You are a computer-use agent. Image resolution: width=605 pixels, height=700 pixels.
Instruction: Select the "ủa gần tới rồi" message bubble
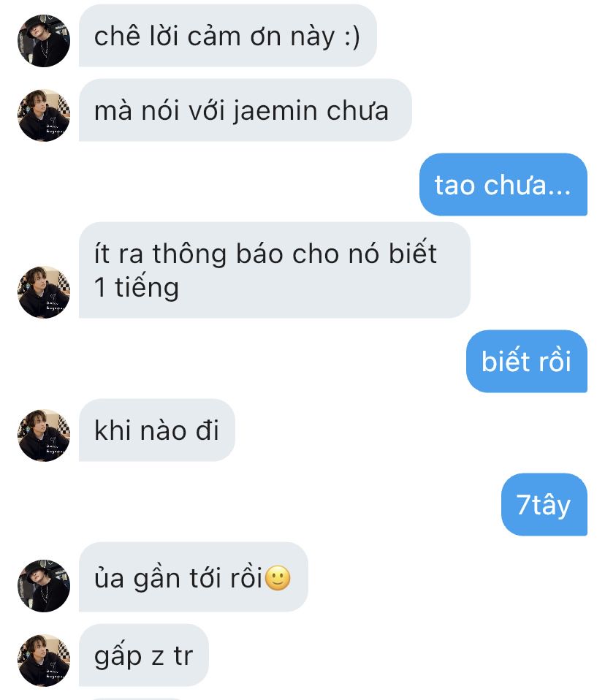[x=194, y=577]
